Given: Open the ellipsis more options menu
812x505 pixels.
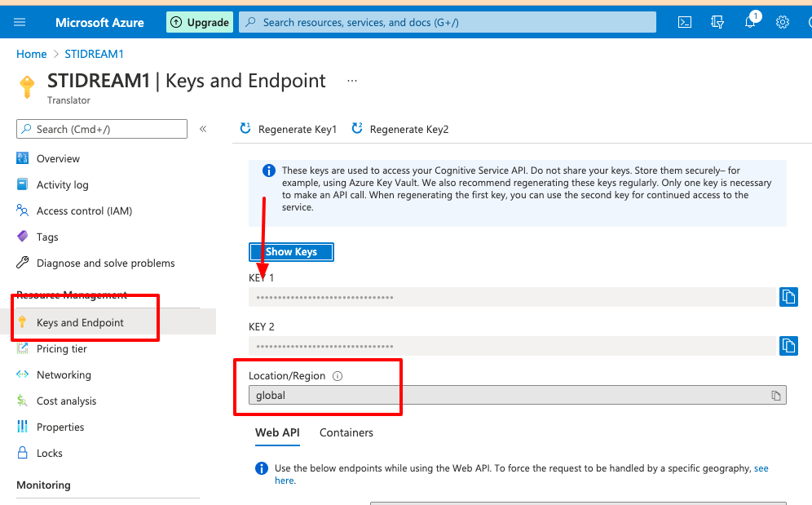Looking at the screenshot, I should click(x=352, y=81).
